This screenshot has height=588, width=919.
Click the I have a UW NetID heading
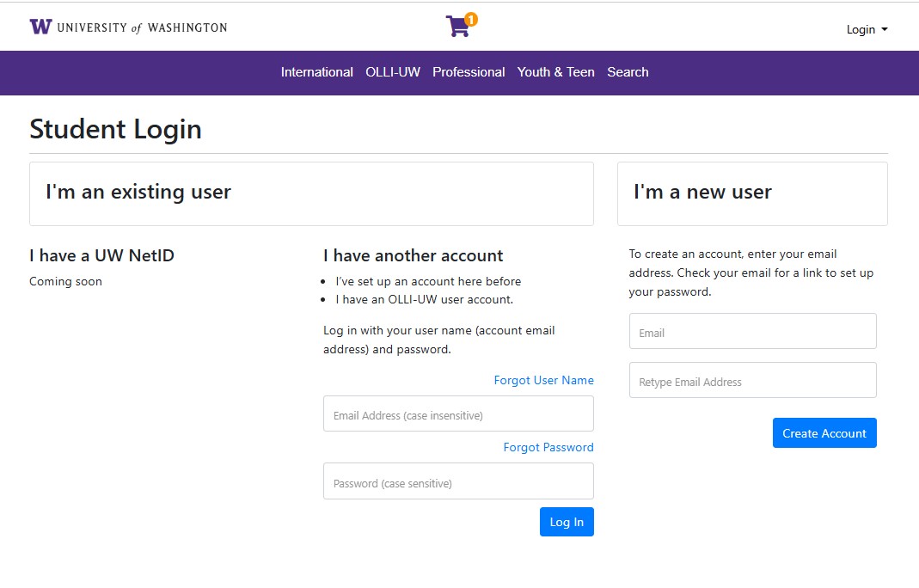pyautogui.click(x=102, y=255)
